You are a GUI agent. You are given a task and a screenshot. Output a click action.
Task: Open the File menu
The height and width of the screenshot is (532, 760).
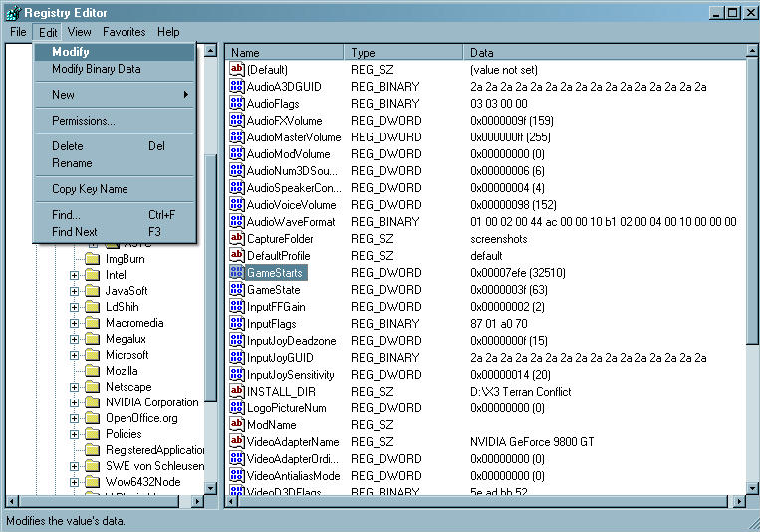coord(18,32)
